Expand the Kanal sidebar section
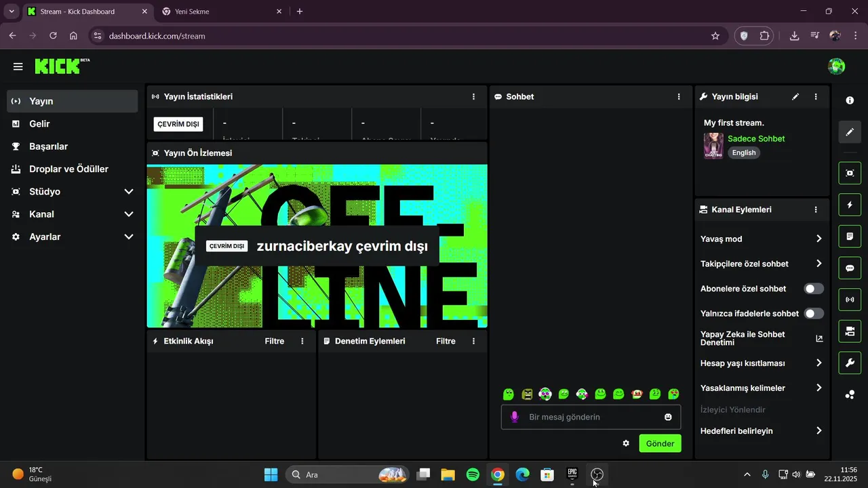The width and height of the screenshot is (868, 488). tap(129, 214)
